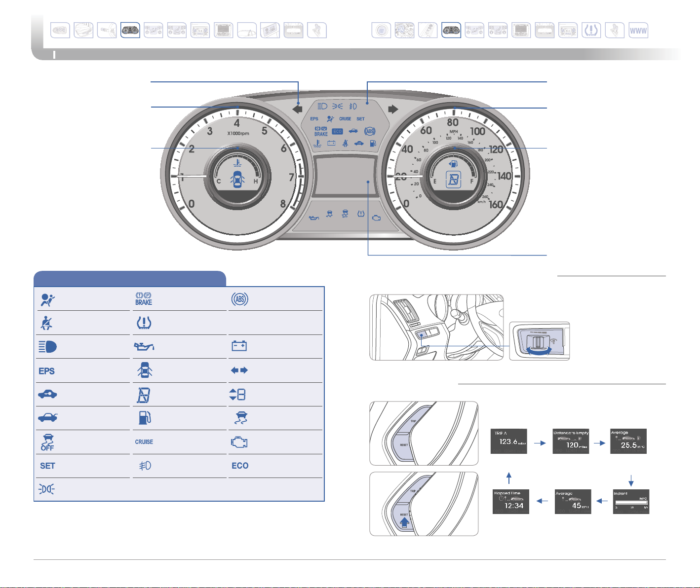Select the turn signal arrows icon in legend
The width and height of the screenshot is (700, 588).
pos(239,370)
